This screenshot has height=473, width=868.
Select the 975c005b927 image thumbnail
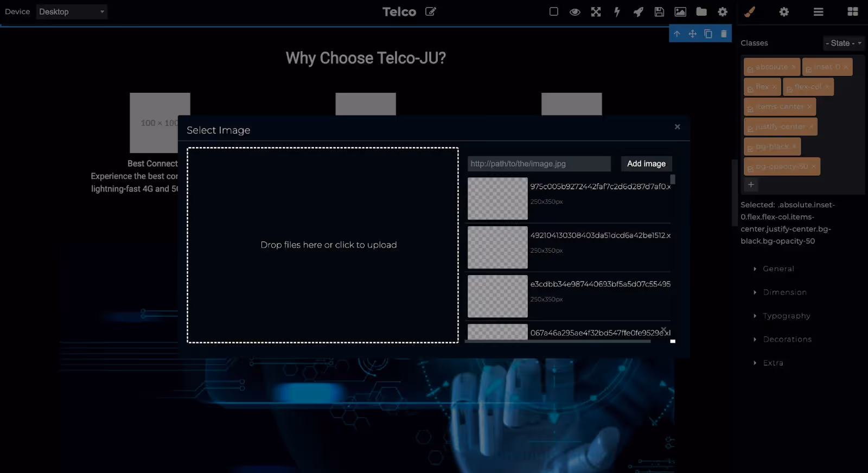pyautogui.click(x=497, y=199)
